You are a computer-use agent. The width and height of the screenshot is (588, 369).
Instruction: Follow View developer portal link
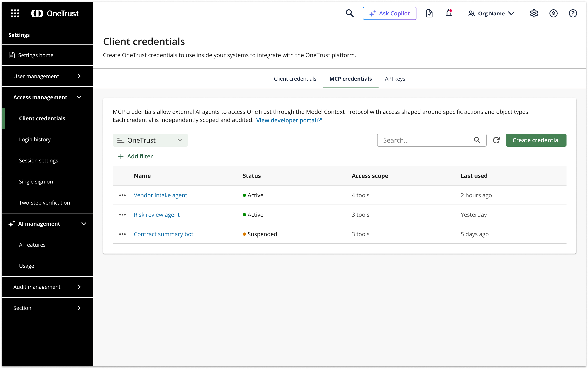click(289, 120)
